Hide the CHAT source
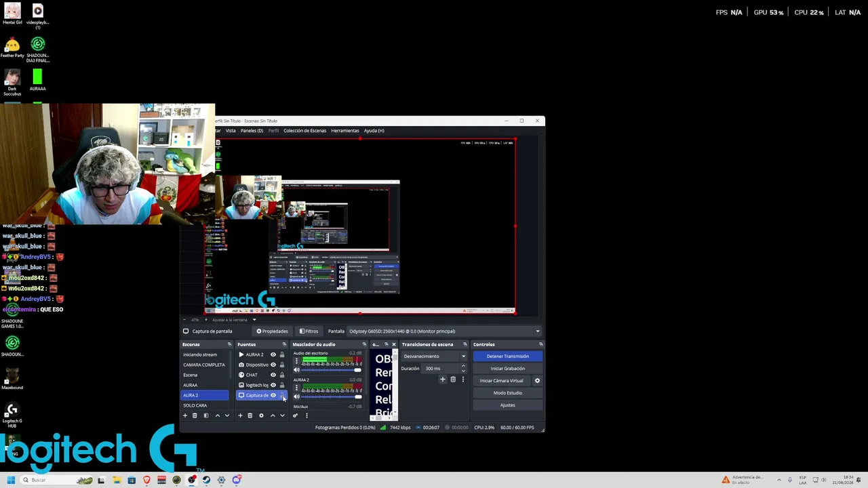 coord(273,375)
